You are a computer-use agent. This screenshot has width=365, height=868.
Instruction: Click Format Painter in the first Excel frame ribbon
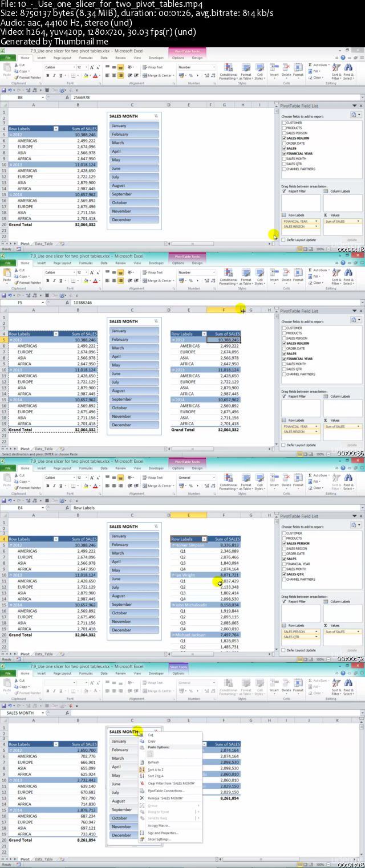point(28,78)
